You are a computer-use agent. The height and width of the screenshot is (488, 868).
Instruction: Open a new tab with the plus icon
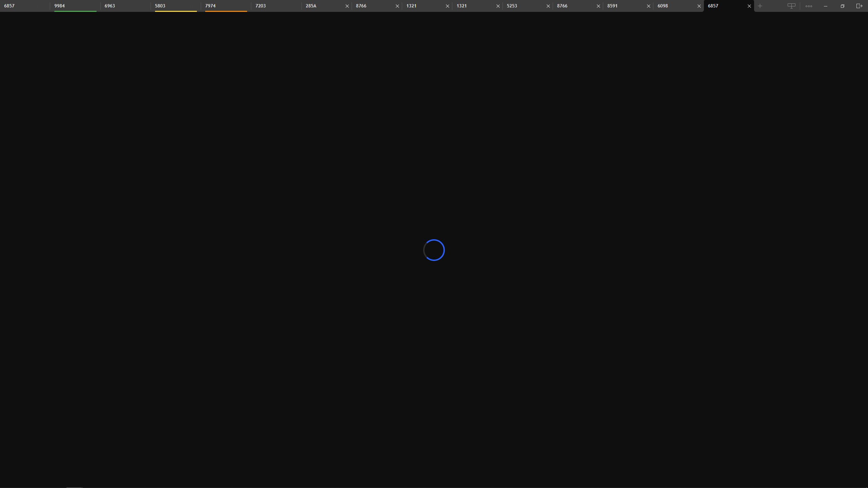(760, 6)
